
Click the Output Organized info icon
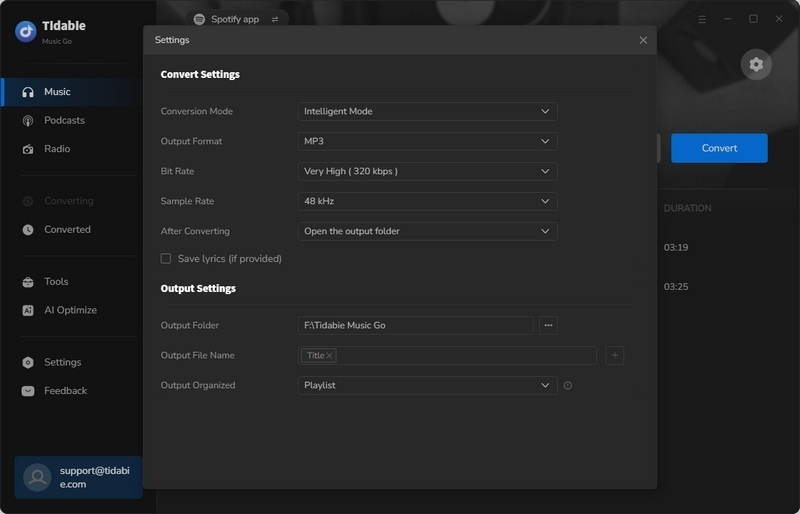tap(568, 385)
